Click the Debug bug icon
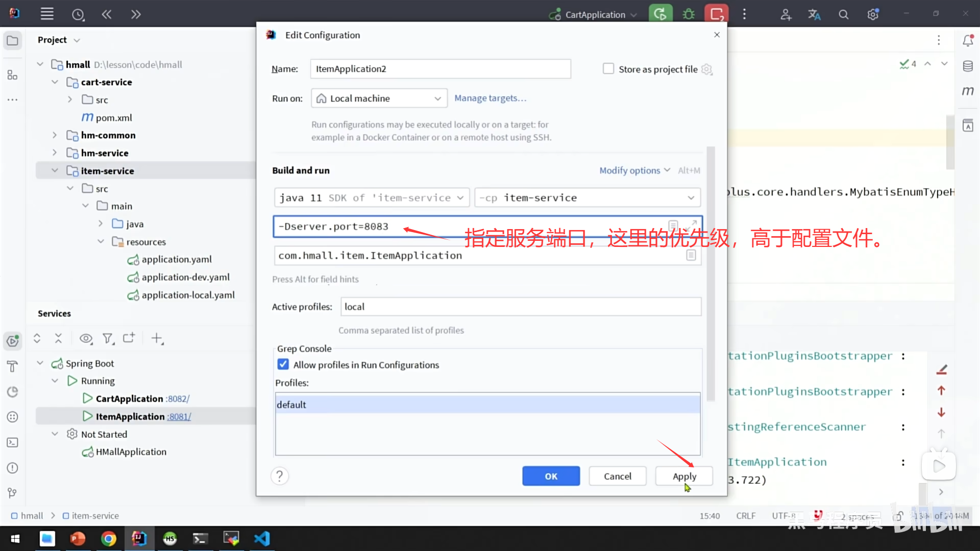This screenshot has width=980, height=551. pyautogui.click(x=689, y=14)
